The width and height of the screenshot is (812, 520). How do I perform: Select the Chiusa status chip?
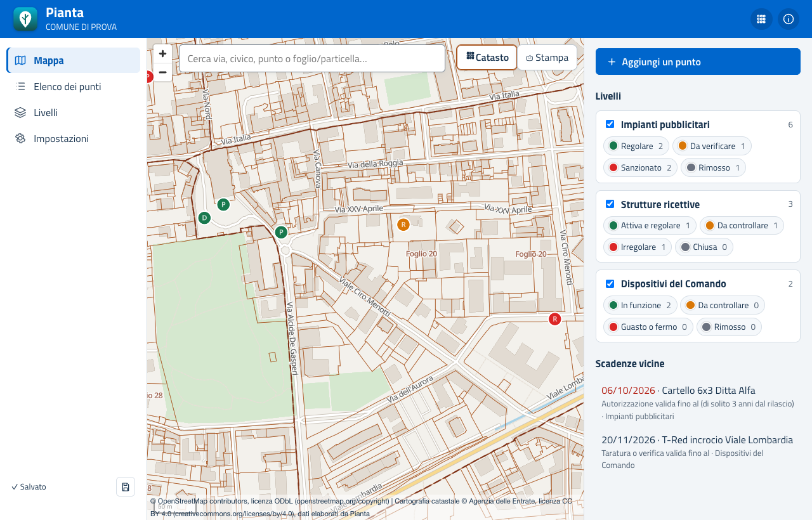coord(704,247)
